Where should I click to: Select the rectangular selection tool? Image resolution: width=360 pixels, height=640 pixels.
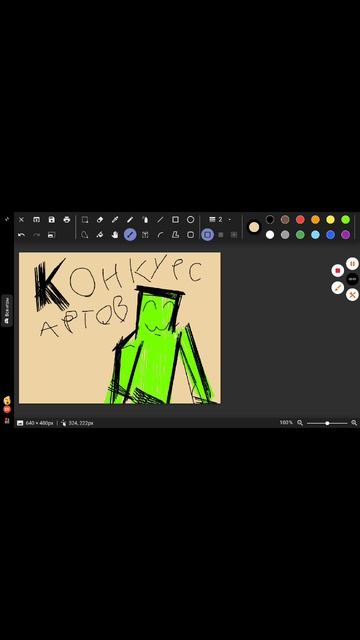(84, 220)
